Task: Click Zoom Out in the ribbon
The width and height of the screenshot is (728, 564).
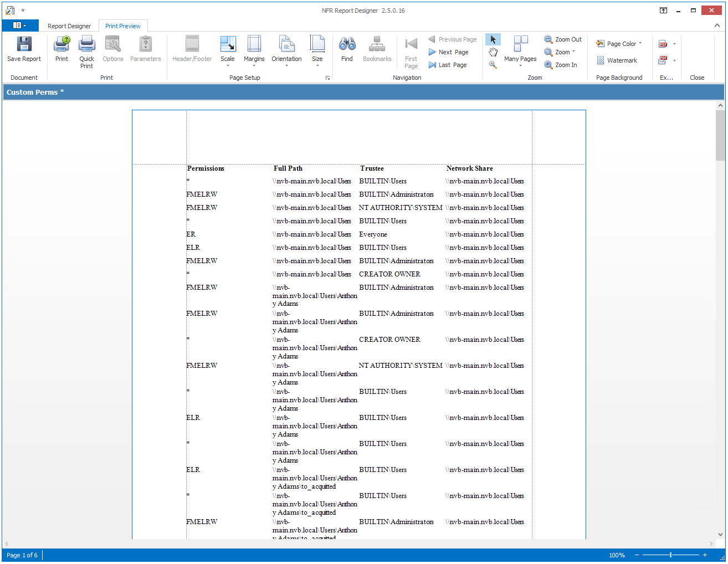Action: click(x=563, y=39)
